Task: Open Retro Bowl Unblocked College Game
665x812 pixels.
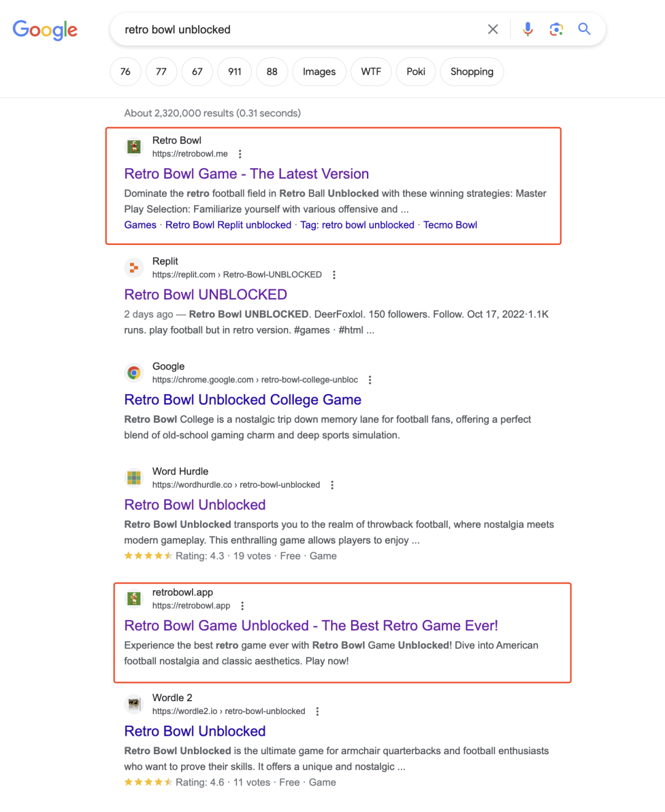Action: (x=243, y=400)
